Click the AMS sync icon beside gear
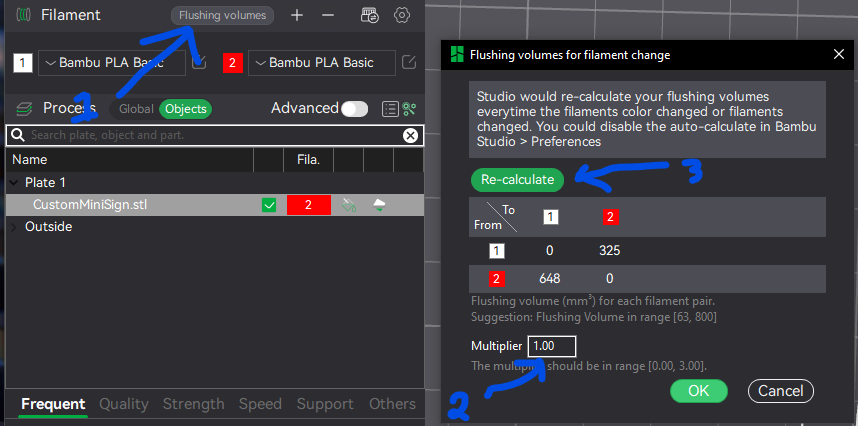This screenshot has width=858, height=426. point(370,15)
